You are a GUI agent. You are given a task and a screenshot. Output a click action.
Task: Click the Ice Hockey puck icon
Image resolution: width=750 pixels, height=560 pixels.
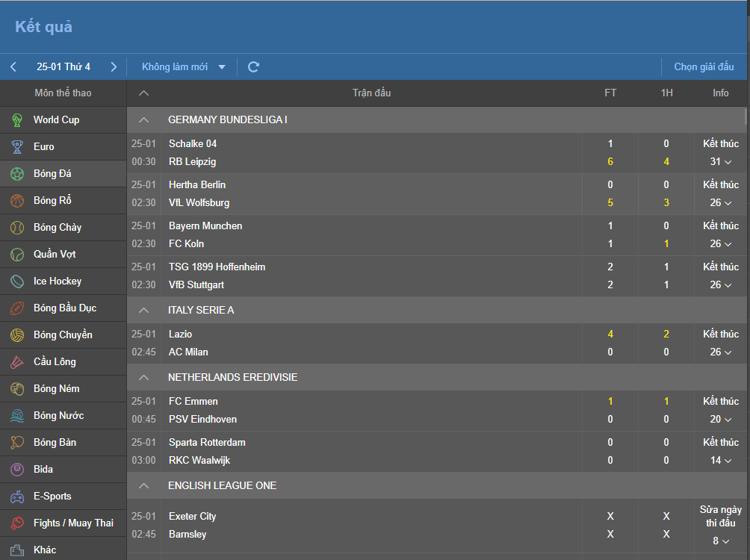[17, 281]
